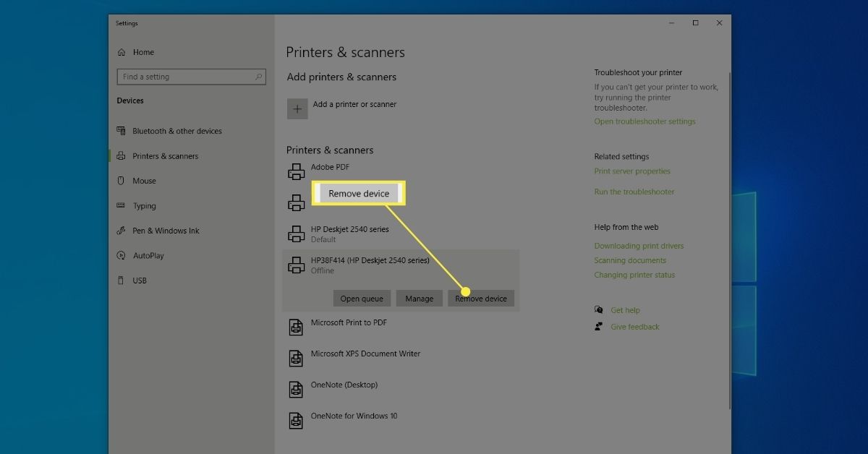Click the Microsoft XPS Document Writer icon
The image size is (868, 454).
pyautogui.click(x=297, y=359)
